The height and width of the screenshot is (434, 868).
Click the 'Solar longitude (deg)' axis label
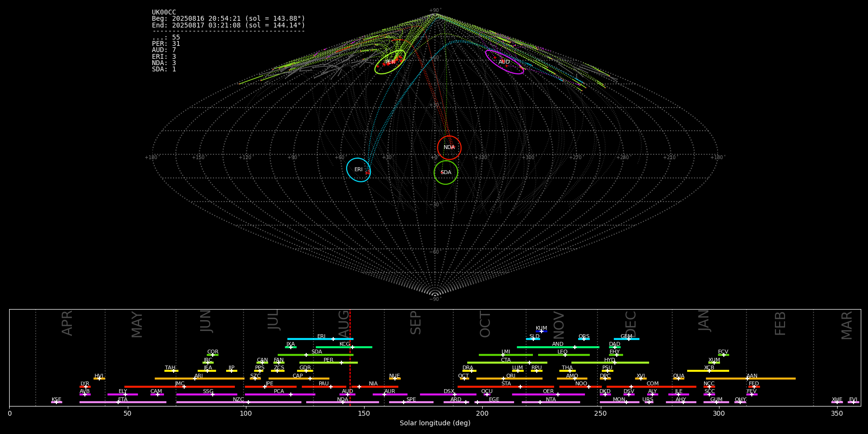pos(435,423)
